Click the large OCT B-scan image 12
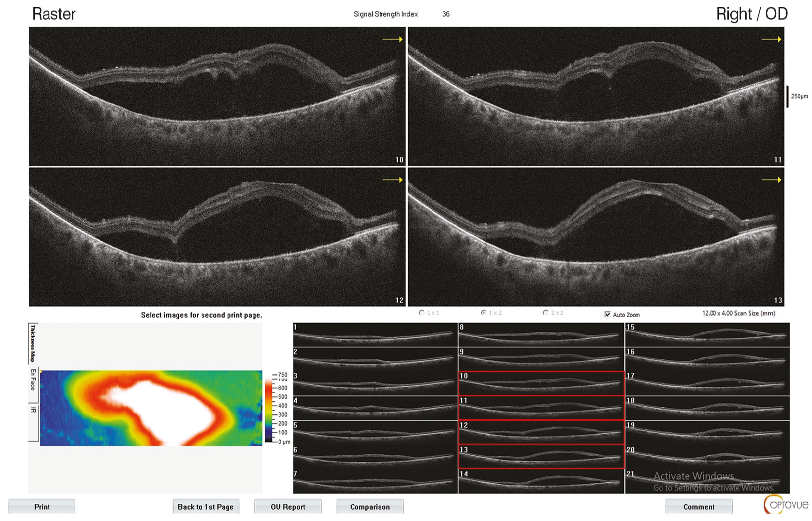 217,237
